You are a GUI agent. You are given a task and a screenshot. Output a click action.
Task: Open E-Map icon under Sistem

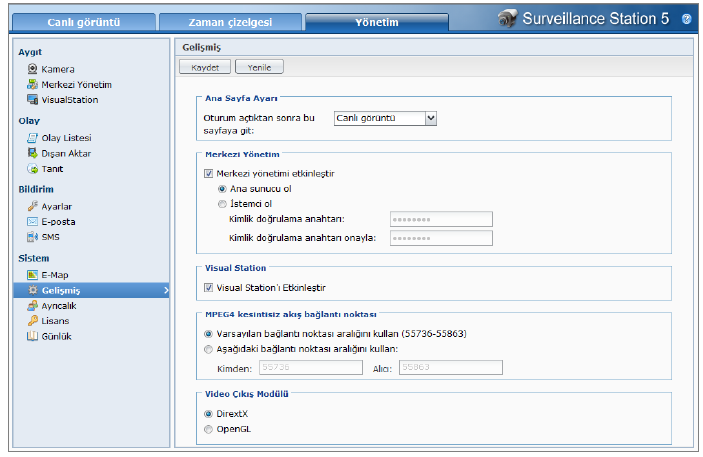[33, 274]
